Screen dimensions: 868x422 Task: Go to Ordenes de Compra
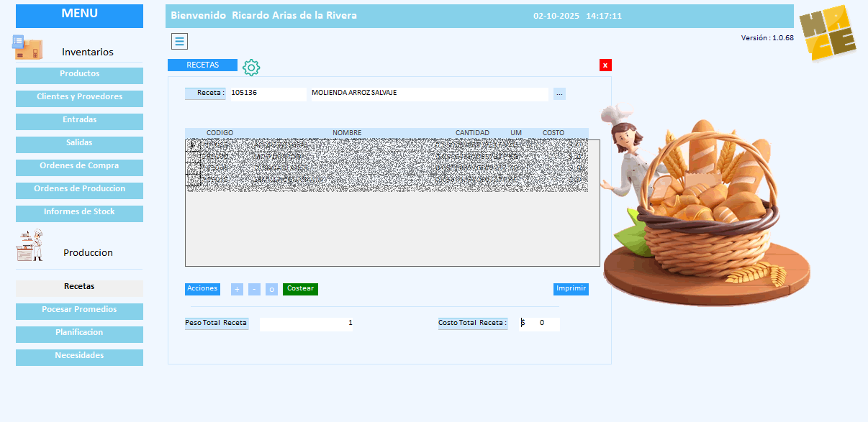pos(79,167)
